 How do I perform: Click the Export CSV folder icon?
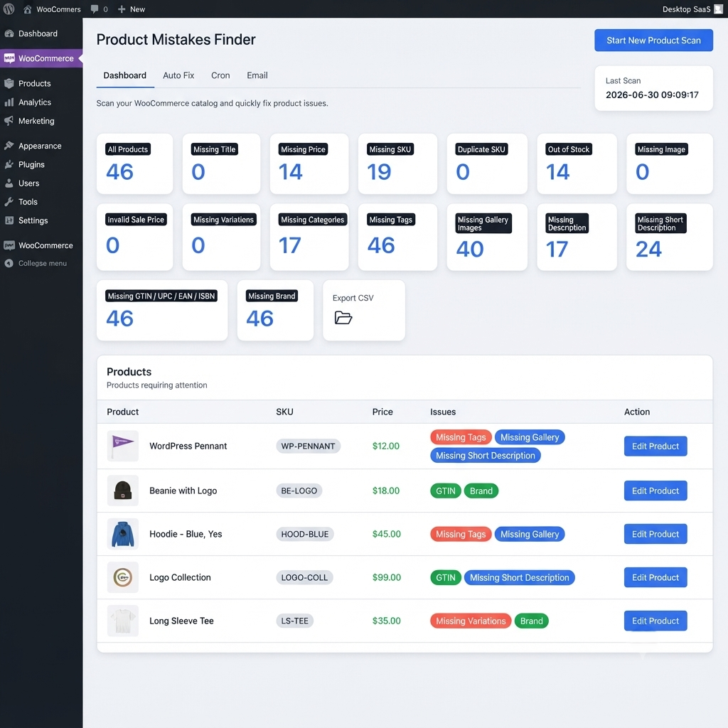click(x=343, y=318)
